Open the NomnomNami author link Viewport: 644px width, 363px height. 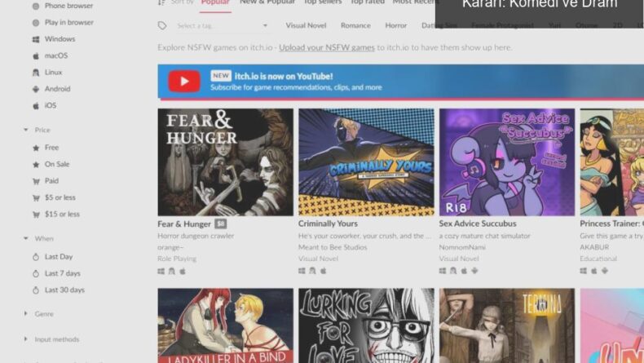(x=462, y=247)
